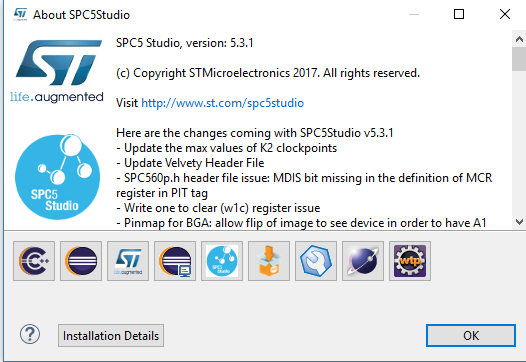
Task: Maximize the About SPC5Studio dialog
Action: 459,14
